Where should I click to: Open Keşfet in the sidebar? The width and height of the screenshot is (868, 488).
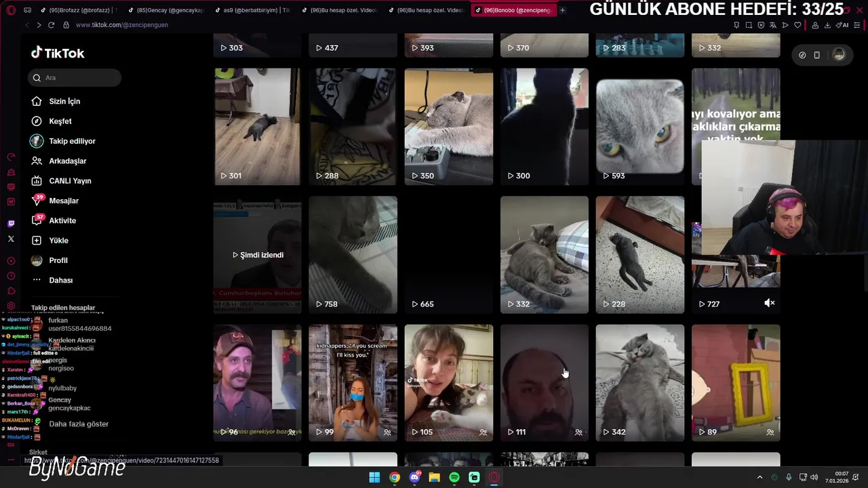(60, 121)
